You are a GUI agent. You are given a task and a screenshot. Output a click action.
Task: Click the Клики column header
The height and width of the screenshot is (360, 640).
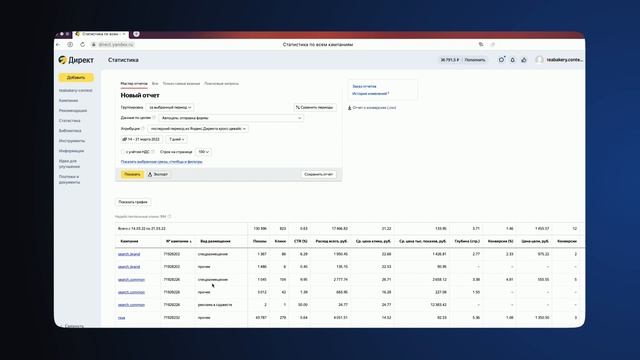tap(280, 242)
